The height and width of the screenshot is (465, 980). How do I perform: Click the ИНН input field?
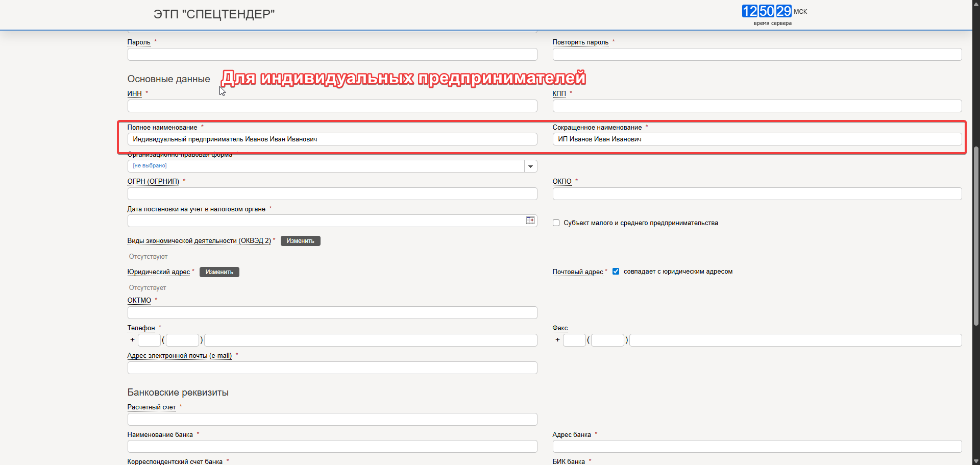332,106
